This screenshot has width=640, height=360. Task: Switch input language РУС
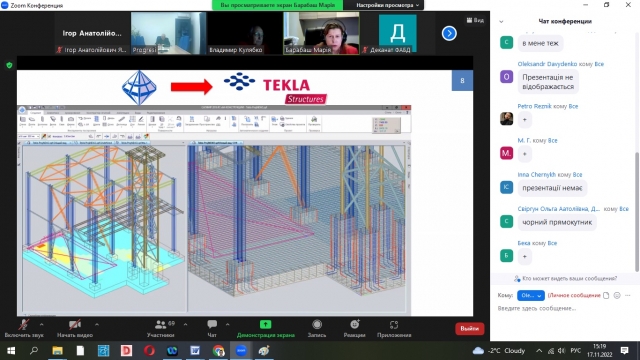click(x=576, y=351)
